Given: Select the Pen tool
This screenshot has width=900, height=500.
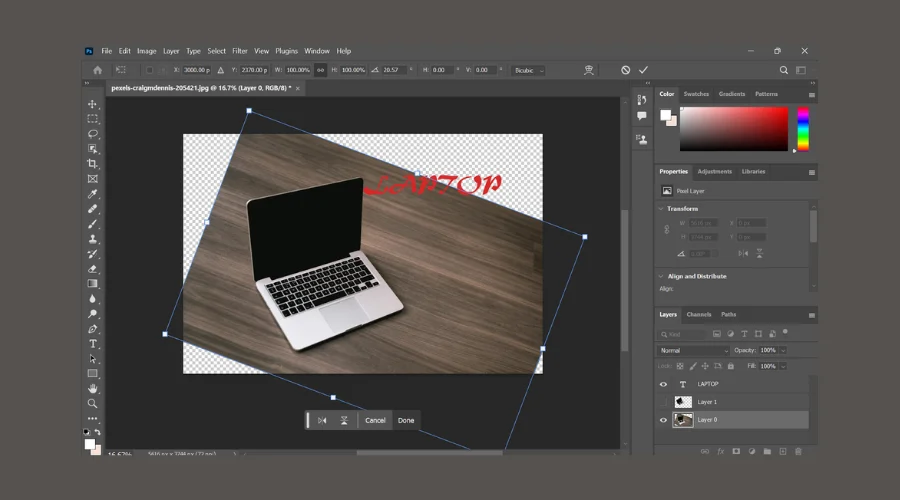Looking at the screenshot, I should [92, 329].
